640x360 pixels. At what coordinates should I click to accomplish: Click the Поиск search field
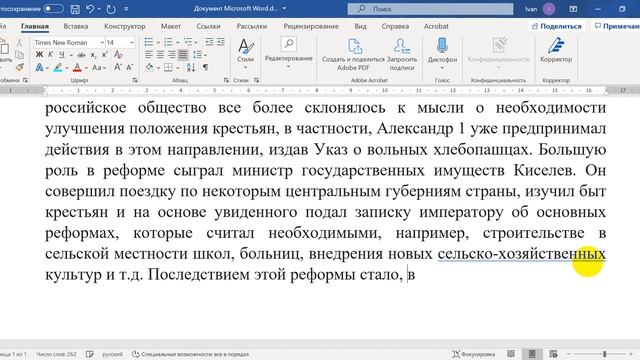(x=430, y=9)
